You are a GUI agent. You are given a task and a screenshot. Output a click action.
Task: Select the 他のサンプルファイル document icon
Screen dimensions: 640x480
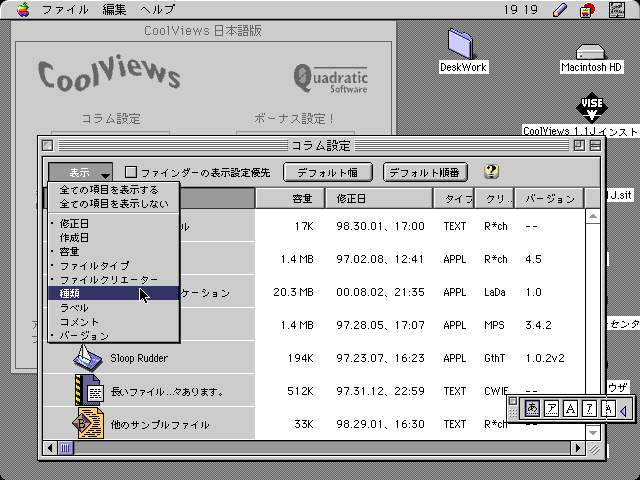click(88, 424)
